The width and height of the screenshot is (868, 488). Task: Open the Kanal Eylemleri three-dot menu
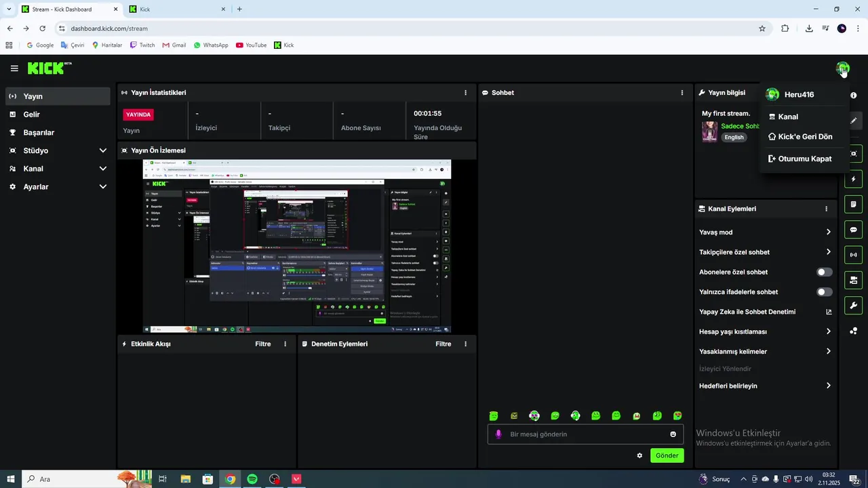(826, 209)
